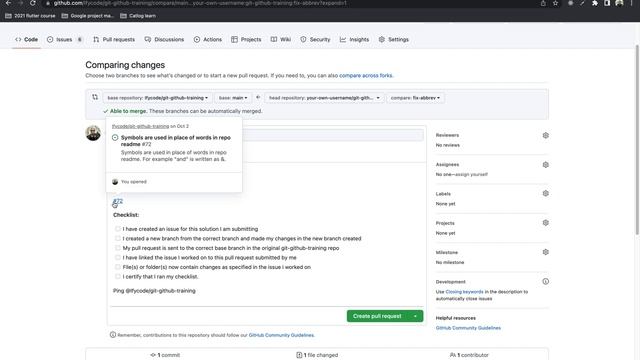
Task: Switch to the Pull requests tab
Action: [113, 40]
